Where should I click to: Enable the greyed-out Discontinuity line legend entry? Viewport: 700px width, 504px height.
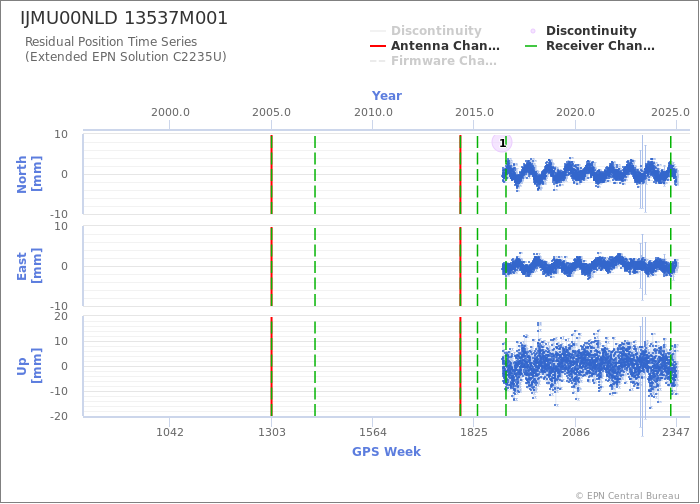click(425, 30)
